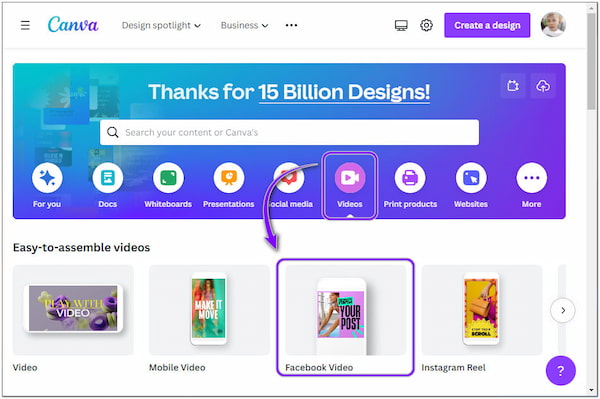Open the Mobile Video template thumbnail
Screen dimensions: 600x399
[209, 310]
